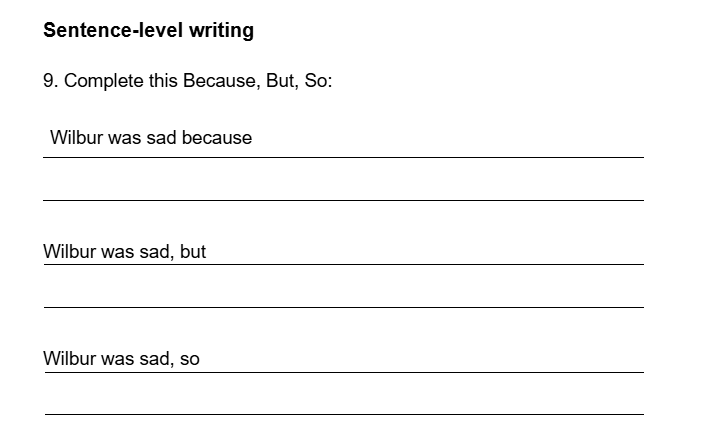
Task: Click the question number 9
Action: [x=50, y=81]
